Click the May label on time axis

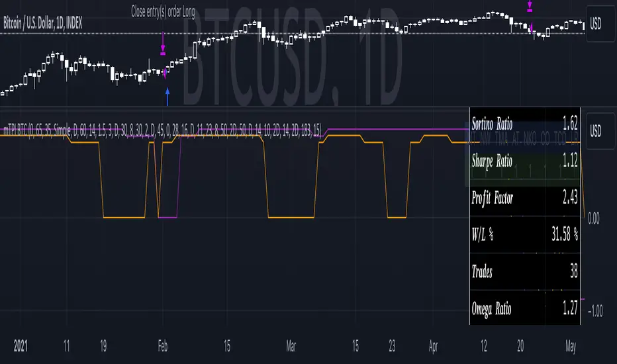[571, 346]
